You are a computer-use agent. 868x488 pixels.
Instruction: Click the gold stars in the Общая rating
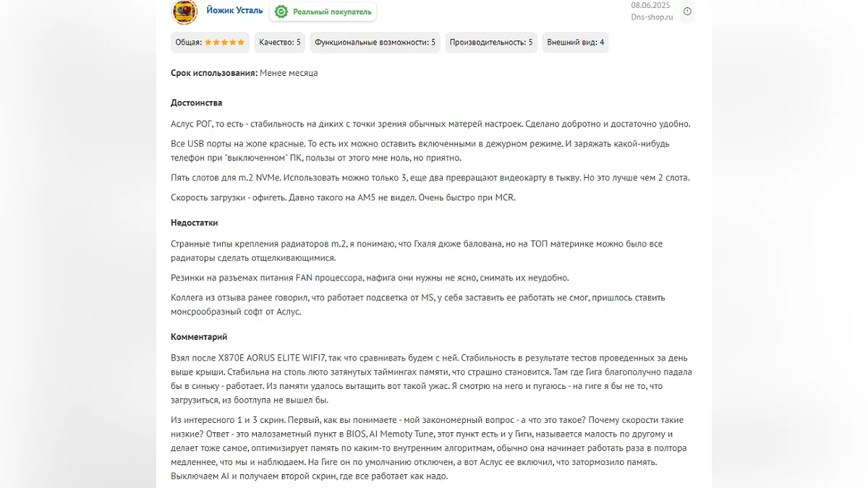(x=225, y=43)
